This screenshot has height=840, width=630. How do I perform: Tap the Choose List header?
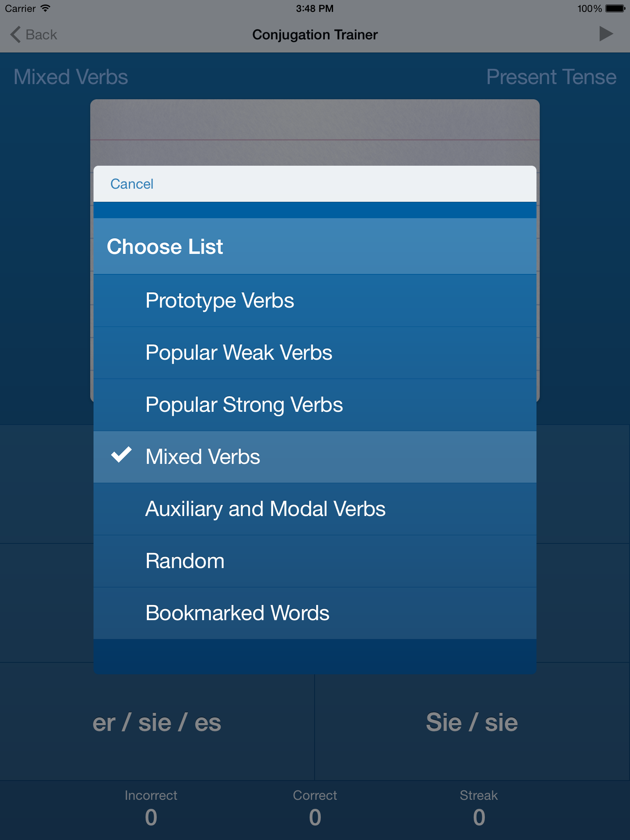coord(165,247)
